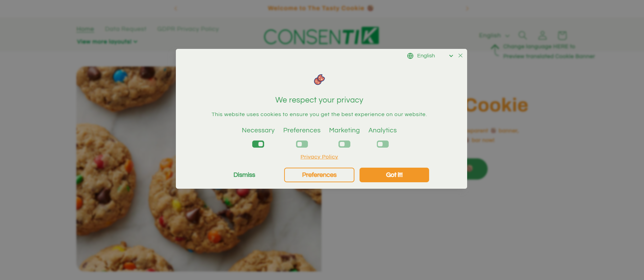The width and height of the screenshot is (644, 280).
Task: Click the cookie mascot icon above the privacy heading
Action: click(x=319, y=79)
